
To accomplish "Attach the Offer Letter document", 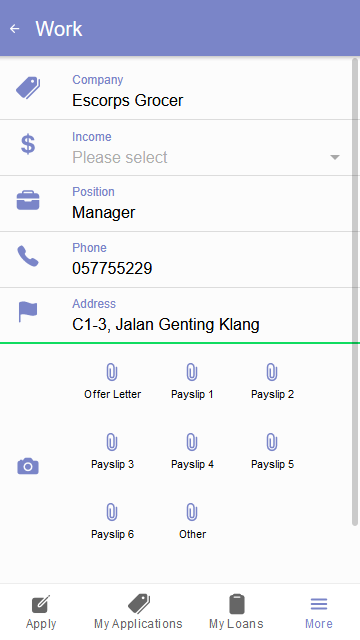I will (112, 381).
